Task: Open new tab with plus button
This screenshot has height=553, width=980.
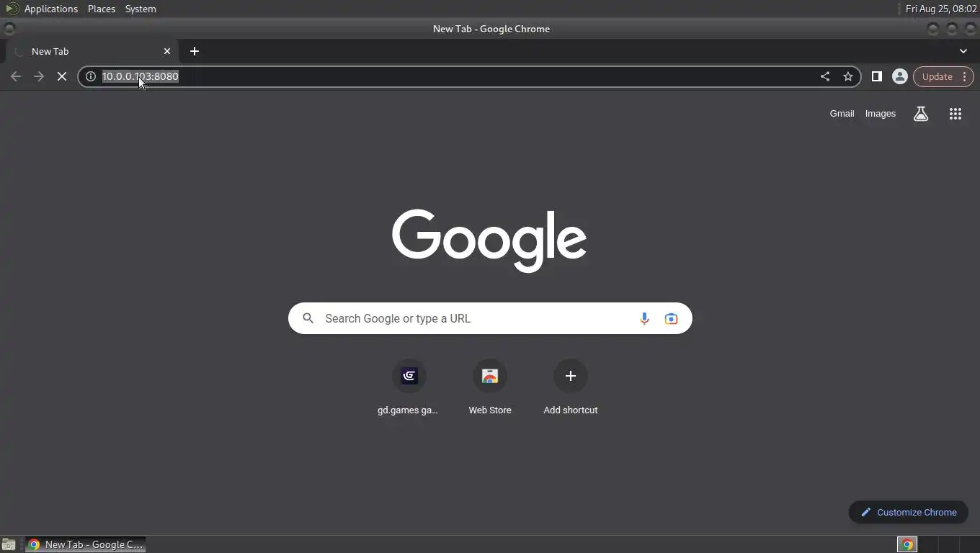Action: click(x=195, y=51)
